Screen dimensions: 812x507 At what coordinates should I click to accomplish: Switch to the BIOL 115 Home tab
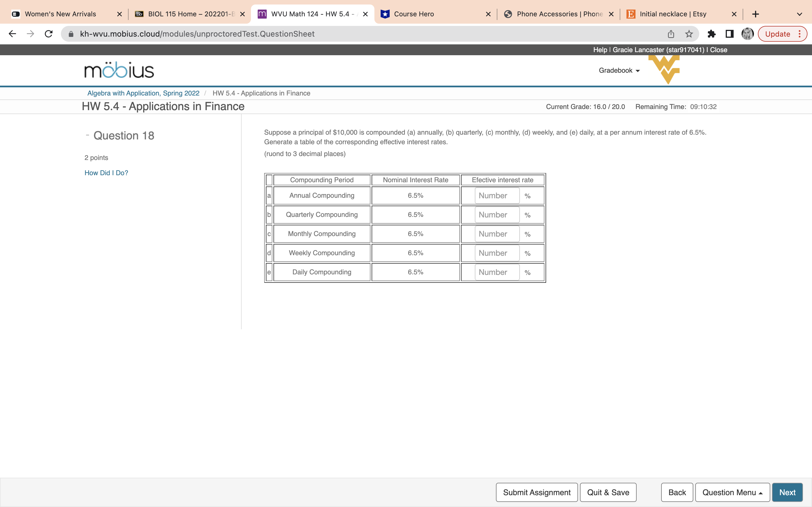tap(189, 14)
